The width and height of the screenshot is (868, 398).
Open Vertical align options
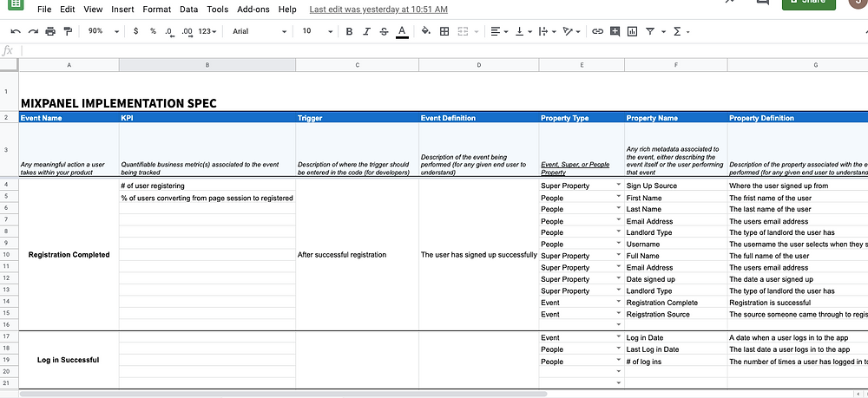pos(523,31)
